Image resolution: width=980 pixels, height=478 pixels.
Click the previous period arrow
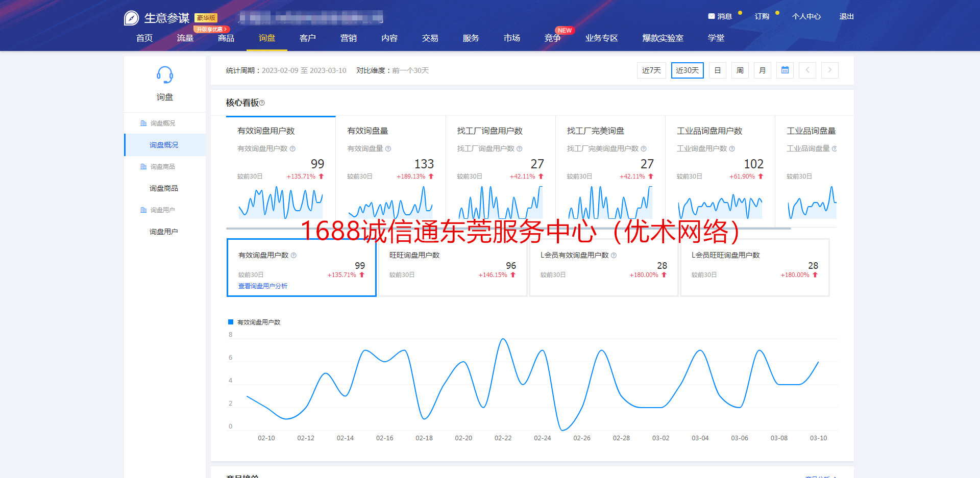click(807, 70)
